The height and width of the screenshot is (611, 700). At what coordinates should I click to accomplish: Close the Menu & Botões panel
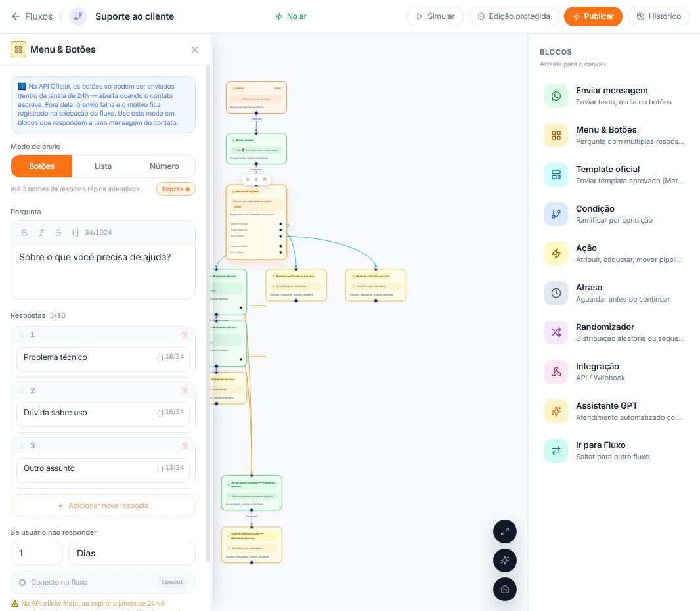click(x=194, y=49)
